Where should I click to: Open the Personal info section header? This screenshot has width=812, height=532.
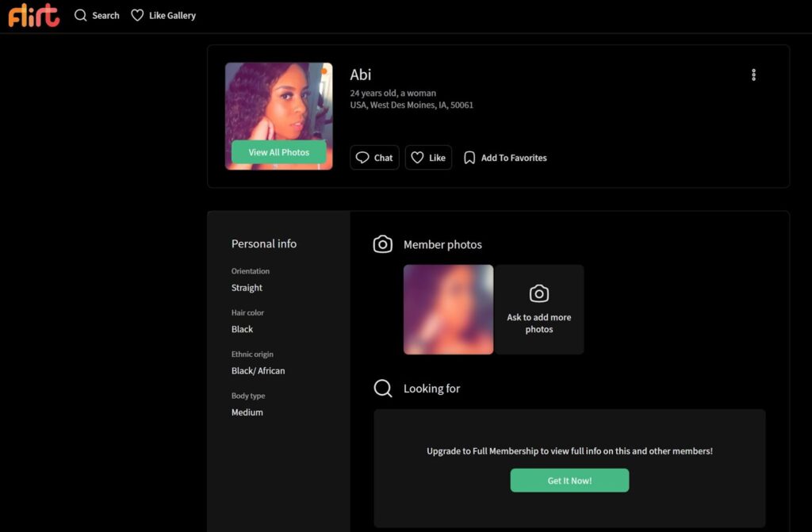tap(264, 243)
